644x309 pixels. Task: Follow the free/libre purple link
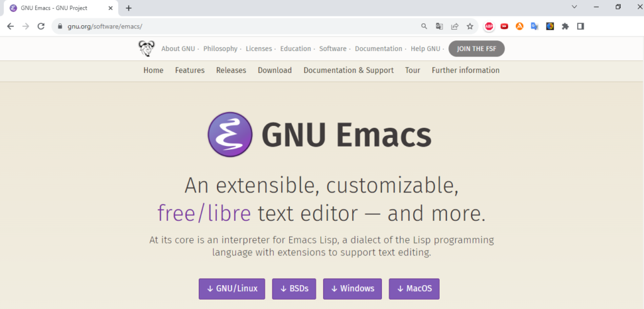(x=204, y=213)
